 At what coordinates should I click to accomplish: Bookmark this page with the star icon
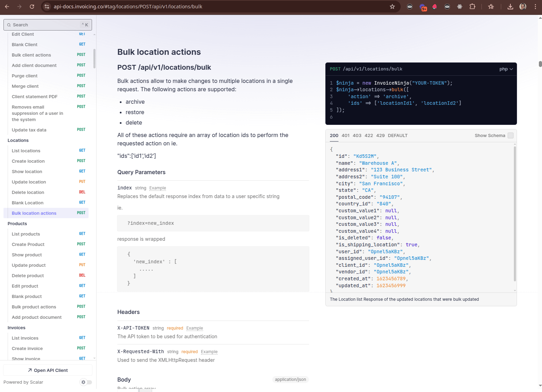tap(392, 7)
